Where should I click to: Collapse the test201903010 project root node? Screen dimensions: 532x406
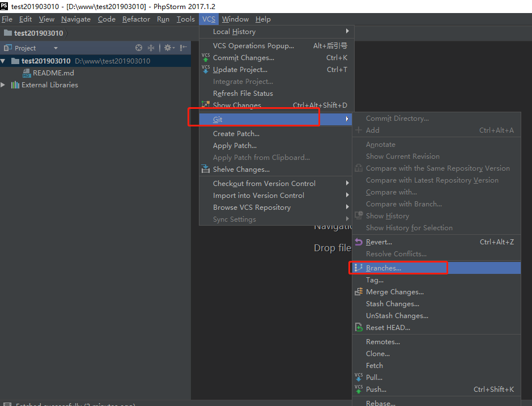pyautogui.click(x=3, y=61)
